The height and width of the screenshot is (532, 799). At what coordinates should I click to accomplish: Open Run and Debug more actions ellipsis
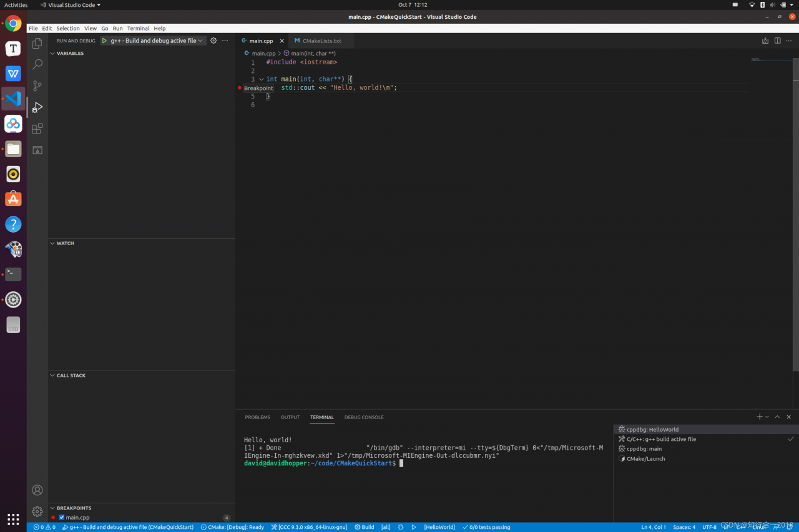click(225, 41)
